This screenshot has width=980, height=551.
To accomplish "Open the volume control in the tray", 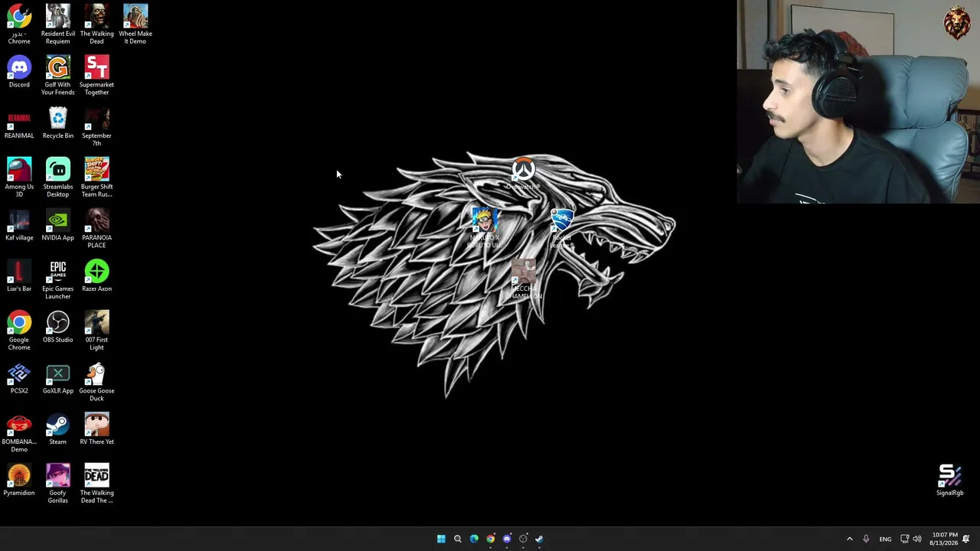I will (x=917, y=539).
